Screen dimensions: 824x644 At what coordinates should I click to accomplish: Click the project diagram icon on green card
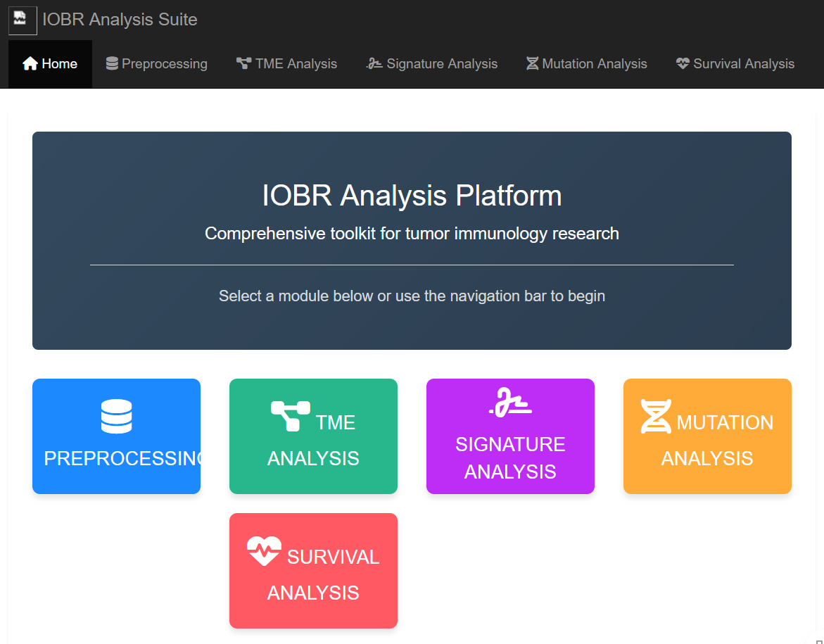click(x=291, y=416)
